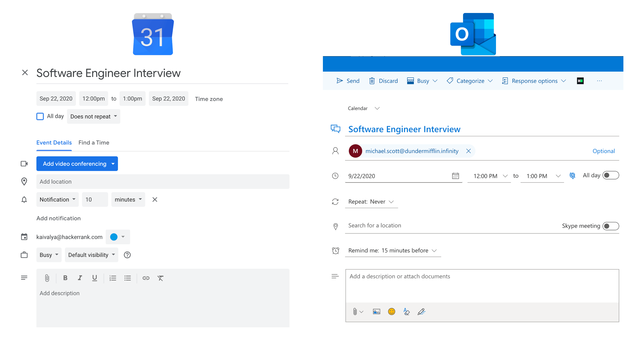
Task: Open the calendar color swatch dropdown
Action: [118, 237]
